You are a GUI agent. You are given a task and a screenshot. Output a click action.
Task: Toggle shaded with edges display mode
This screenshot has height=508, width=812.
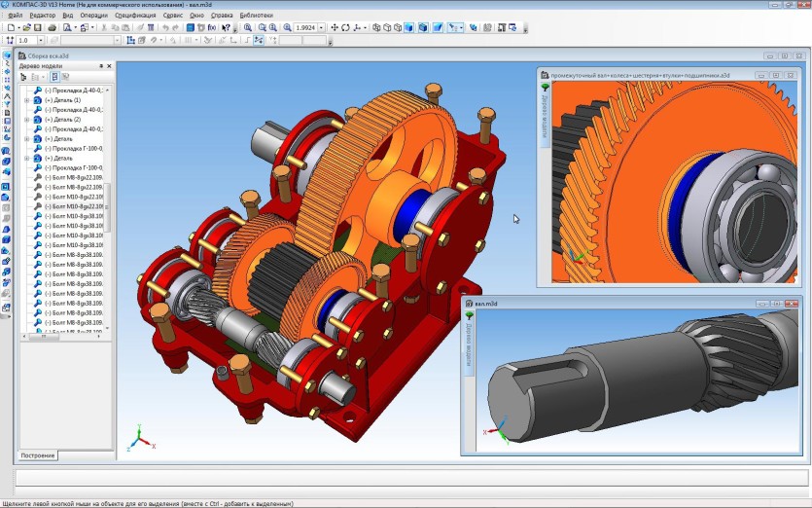[423, 27]
